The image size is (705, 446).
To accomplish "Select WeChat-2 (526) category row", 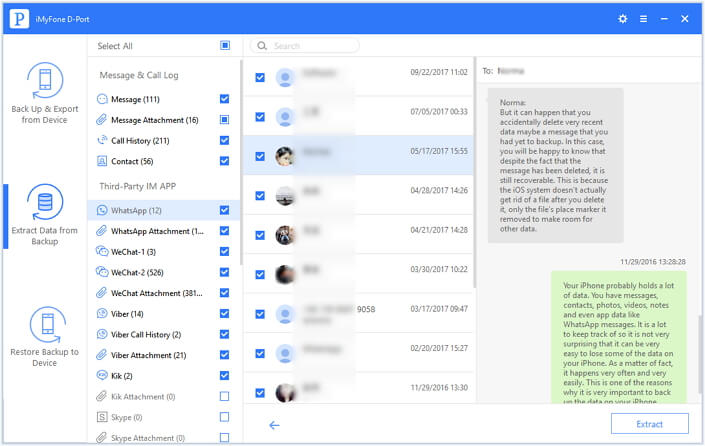I will point(164,272).
